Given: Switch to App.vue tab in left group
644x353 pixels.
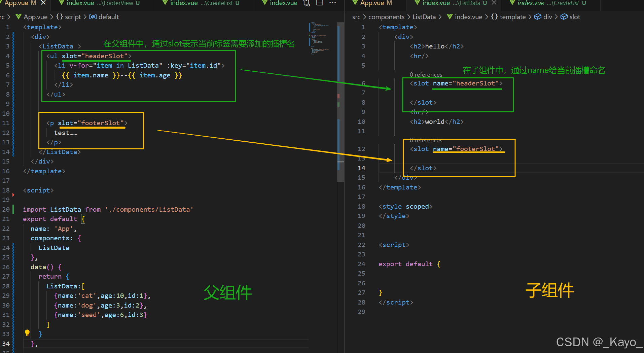Looking at the screenshot, I should tap(20, 3).
